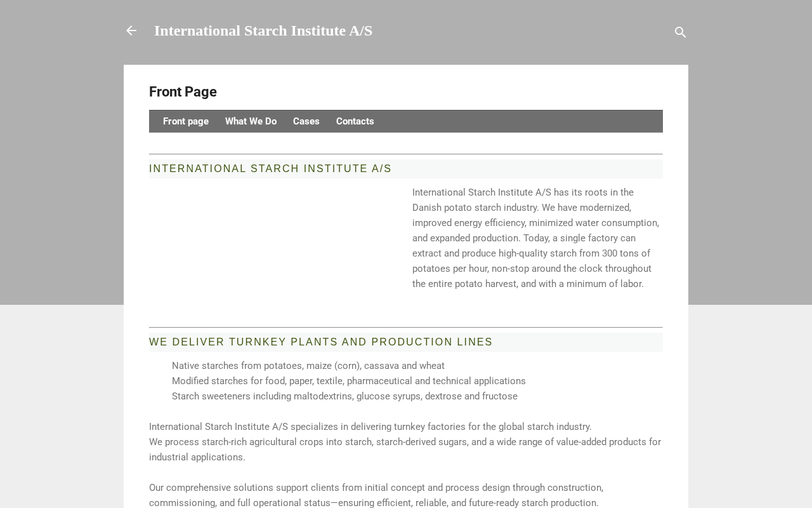The width and height of the screenshot is (812, 508).
Task: Click the paragraph starting 'We process starch-rich'
Action: click(x=404, y=449)
